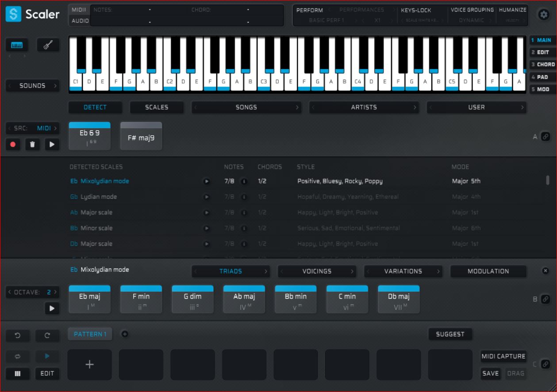Toggle VOICE GROUPING
The image size is (557, 392).
472,10
